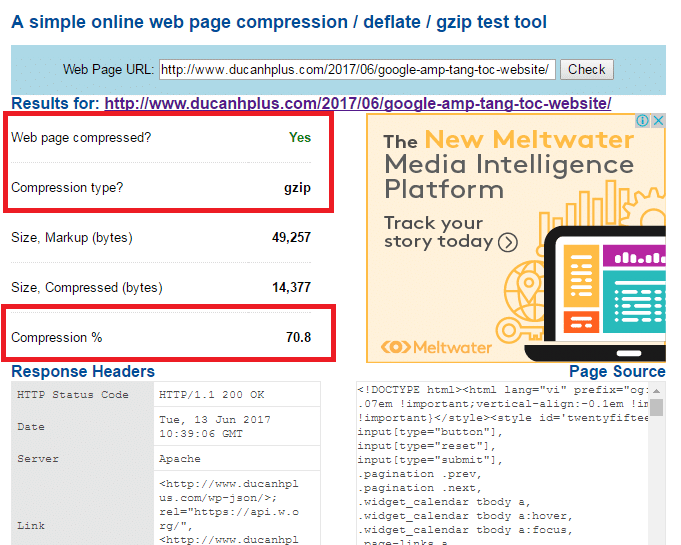Click the Response Headers heading
The image size is (681, 545).
pos(83,372)
